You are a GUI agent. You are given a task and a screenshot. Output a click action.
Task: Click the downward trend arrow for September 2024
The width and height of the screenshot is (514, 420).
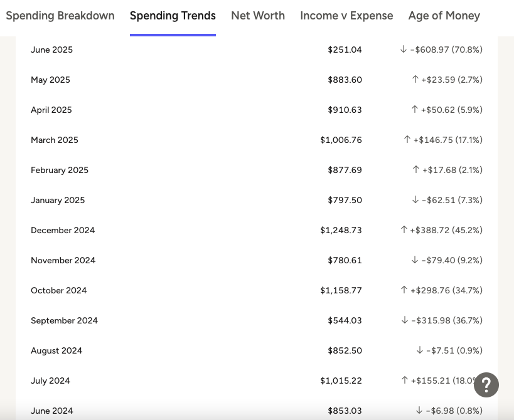click(404, 320)
